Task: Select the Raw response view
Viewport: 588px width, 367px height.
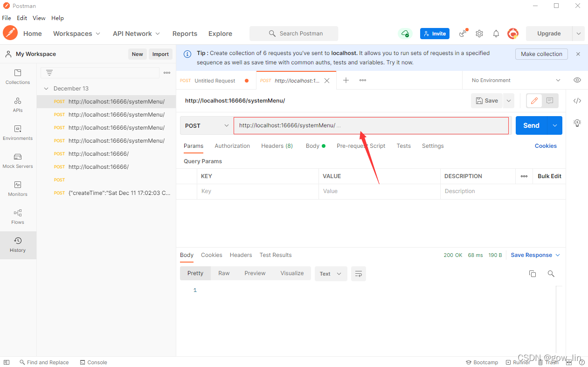Action: [x=224, y=273]
